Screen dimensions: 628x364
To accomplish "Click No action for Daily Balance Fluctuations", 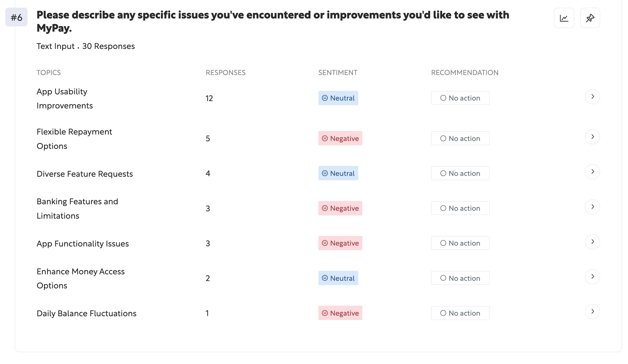I will 460,313.
